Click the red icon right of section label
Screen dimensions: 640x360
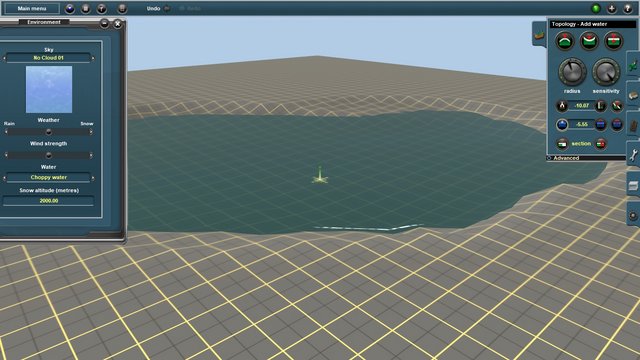pos(601,144)
